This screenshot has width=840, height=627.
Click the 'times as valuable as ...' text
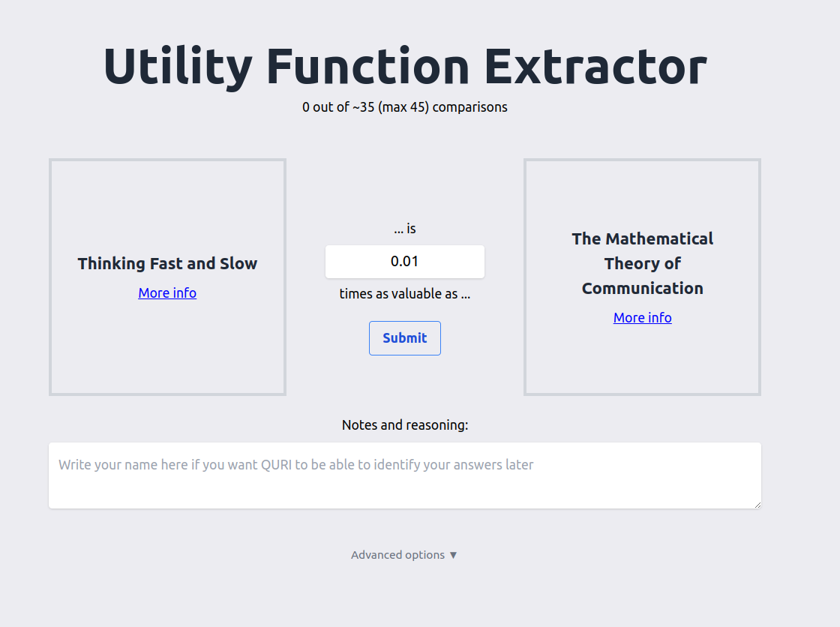pyautogui.click(x=404, y=294)
